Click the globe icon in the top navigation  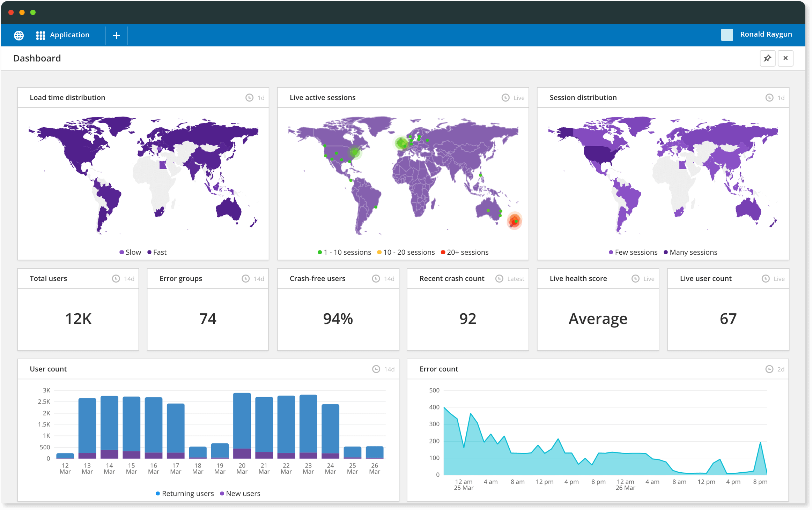(x=19, y=35)
